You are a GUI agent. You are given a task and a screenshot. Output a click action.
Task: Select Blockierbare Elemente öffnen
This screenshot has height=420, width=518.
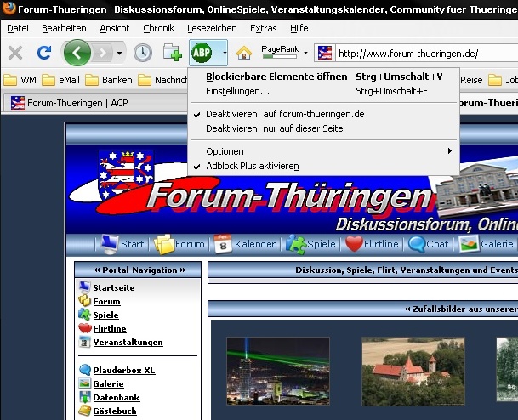coord(323,77)
